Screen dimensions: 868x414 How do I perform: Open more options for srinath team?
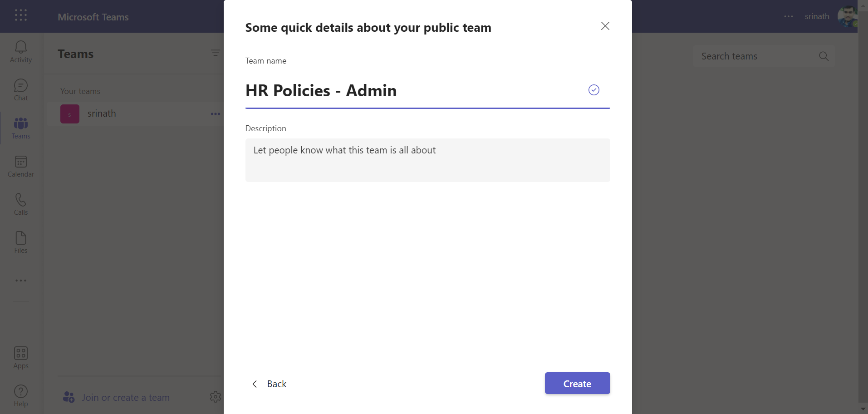click(215, 114)
